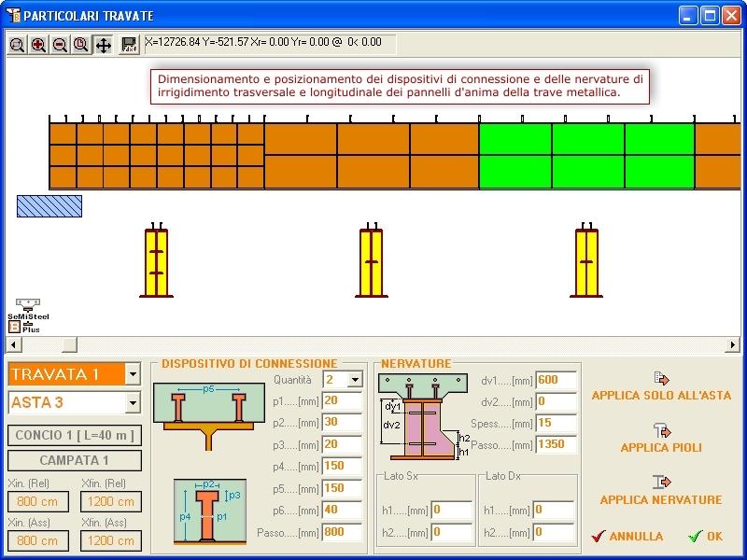Click the Passo field of connection device
747x560 pixels.
pyautogui.click(x=342, y=533)
